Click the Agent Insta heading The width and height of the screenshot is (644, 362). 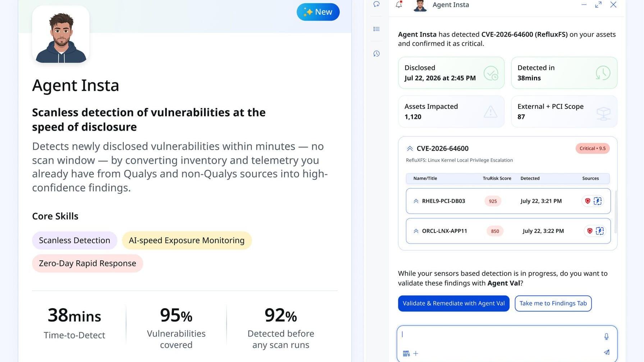pyautogui.click(x=76, y=86)
